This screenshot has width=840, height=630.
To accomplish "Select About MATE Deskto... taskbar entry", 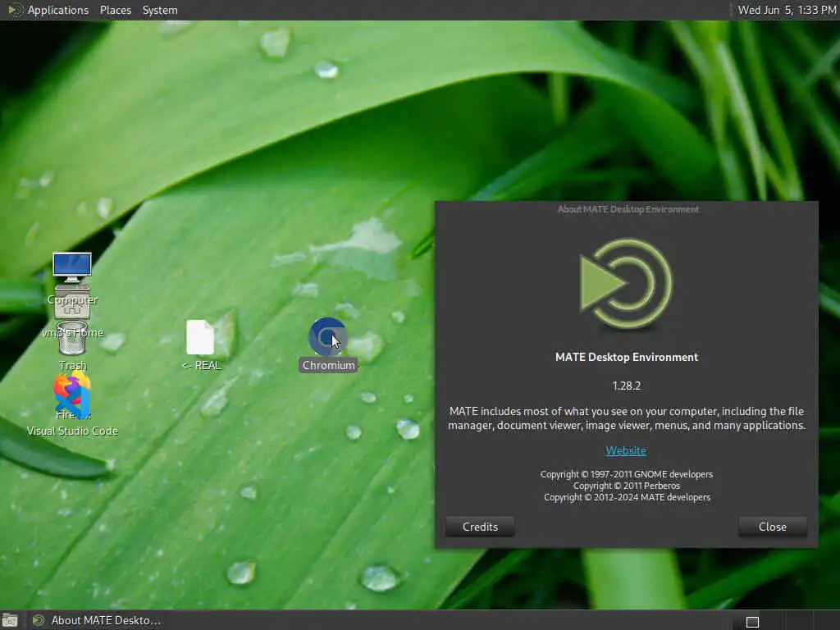I will (x=97, y=620).
